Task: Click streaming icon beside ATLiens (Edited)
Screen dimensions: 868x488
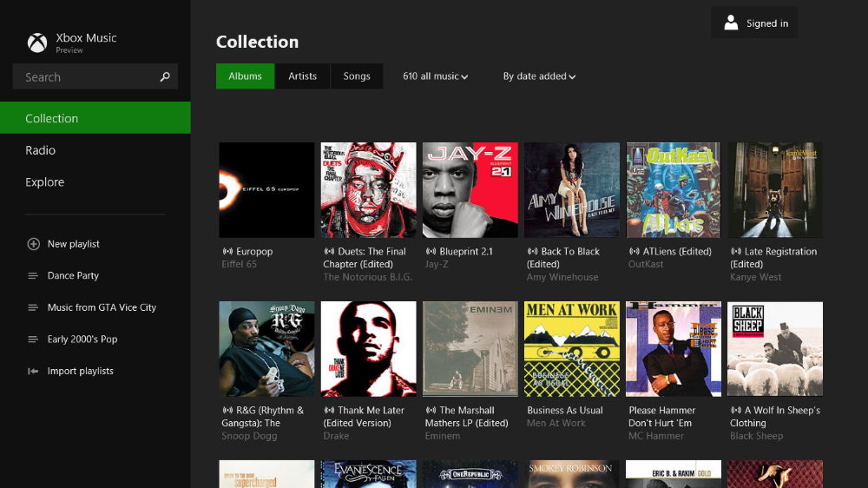Action: pyautogui.click(x=635, y=252)
